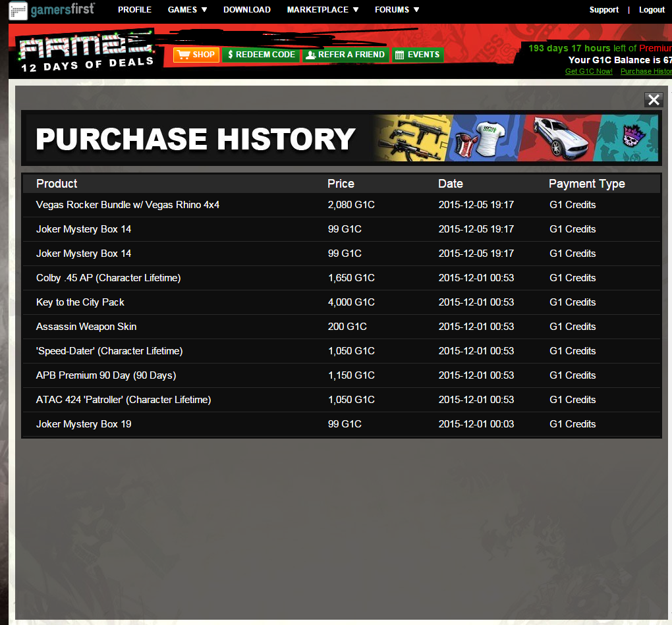
Task: Open the EVENTS calendar button
Action: point(418,55)
